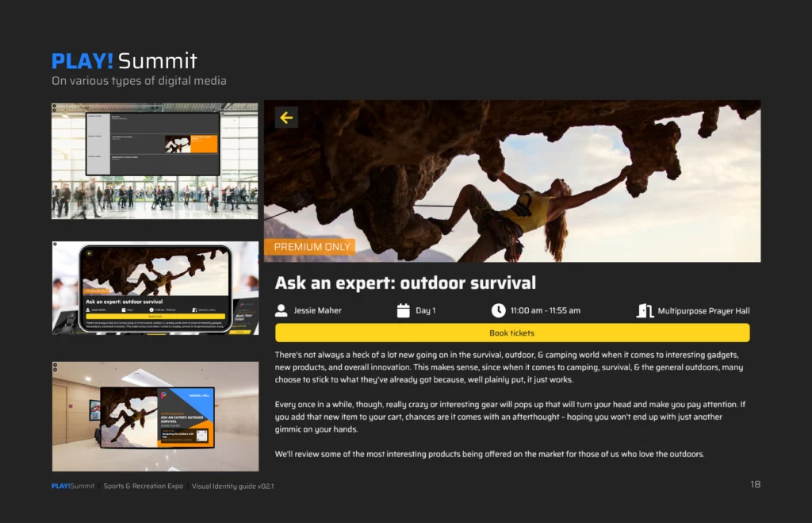Click the venue "Multipurpose Prayer Hall"
The width and height of the screenshot is (812, 523).
704,311
